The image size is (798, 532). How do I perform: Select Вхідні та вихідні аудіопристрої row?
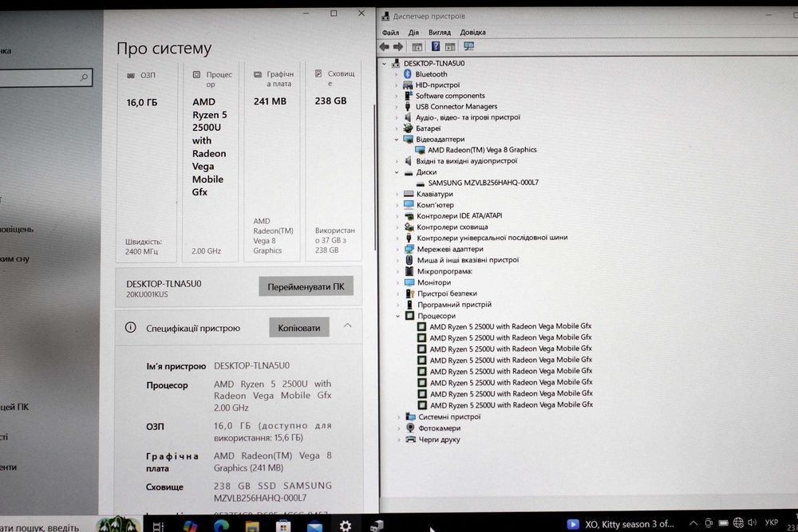coord(466,161)
